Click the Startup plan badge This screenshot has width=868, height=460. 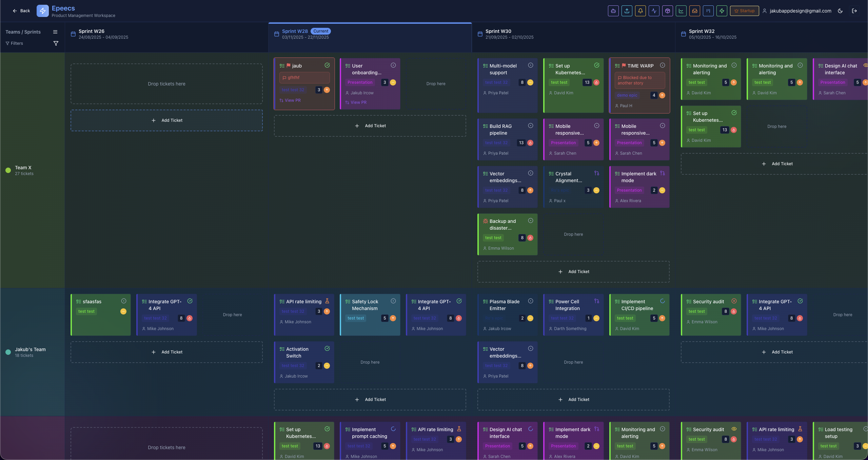(x=744, y=11)
